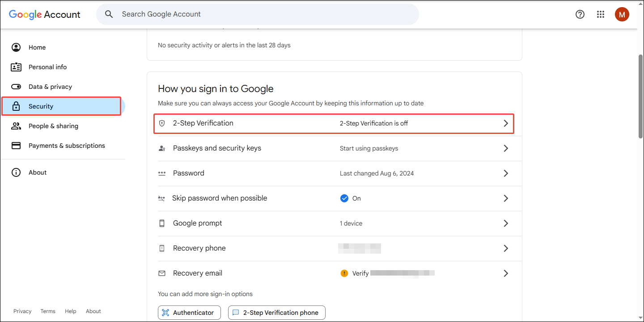Click the Authenticator QR icon
The width and height of the screenshot is (644, 322).
tap(165, 313)
